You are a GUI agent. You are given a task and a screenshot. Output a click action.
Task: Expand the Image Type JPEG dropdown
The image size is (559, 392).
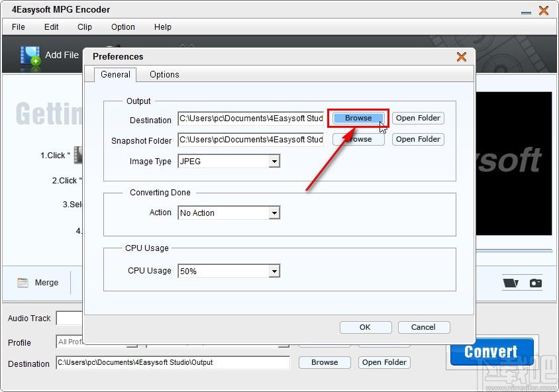274,162
